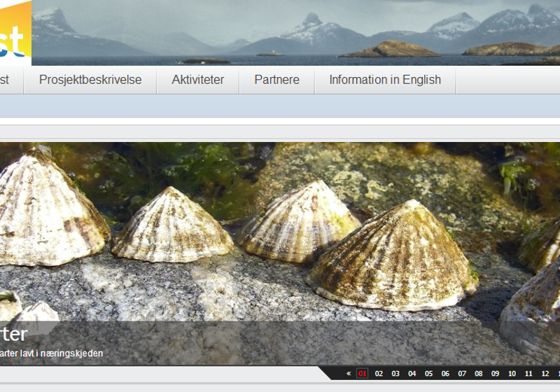Switch to slide 03 of the slideshow
The image size is (560, 392).
tap(395, 374)
